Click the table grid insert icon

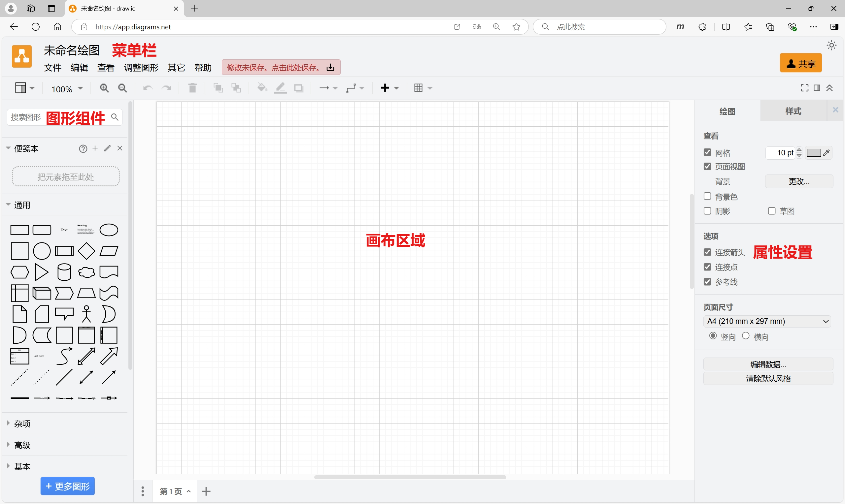[418, 88]
